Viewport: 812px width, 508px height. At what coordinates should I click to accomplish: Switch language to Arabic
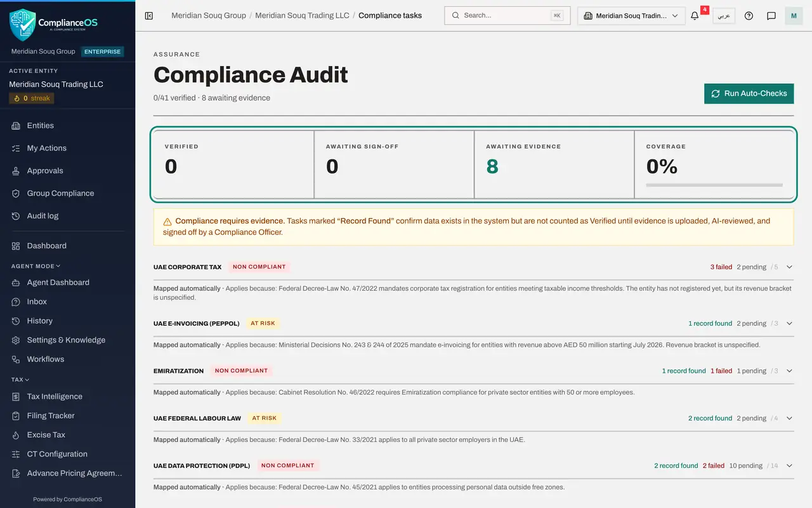[724, 16]
